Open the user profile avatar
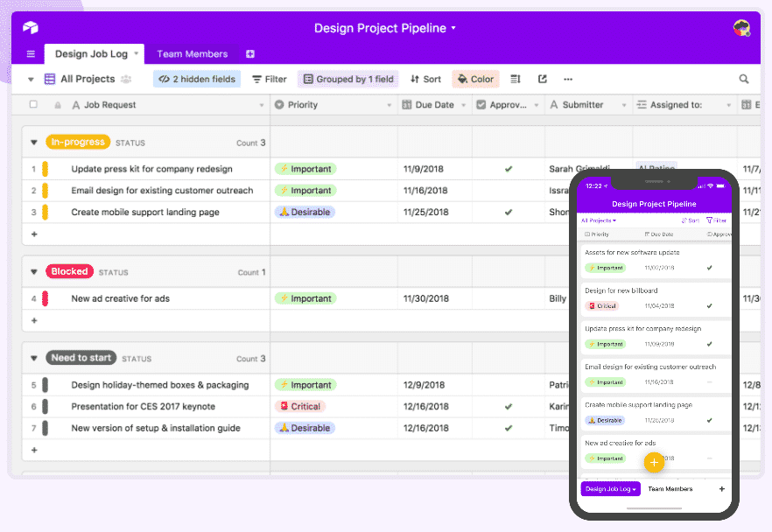This screenshot has height=532, width=772. coord(741,28)
